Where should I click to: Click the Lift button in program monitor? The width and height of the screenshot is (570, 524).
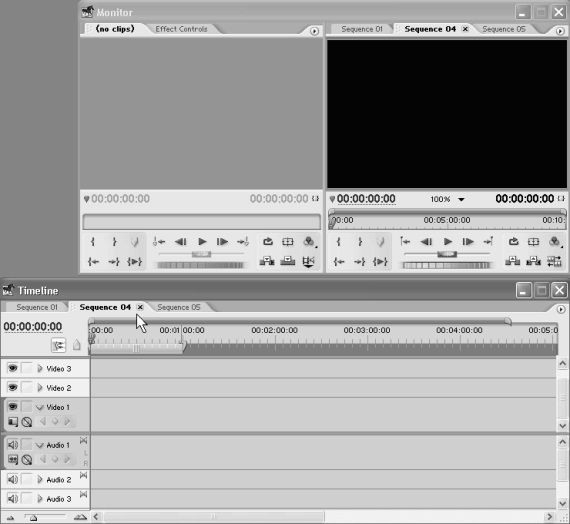point(513,261)
